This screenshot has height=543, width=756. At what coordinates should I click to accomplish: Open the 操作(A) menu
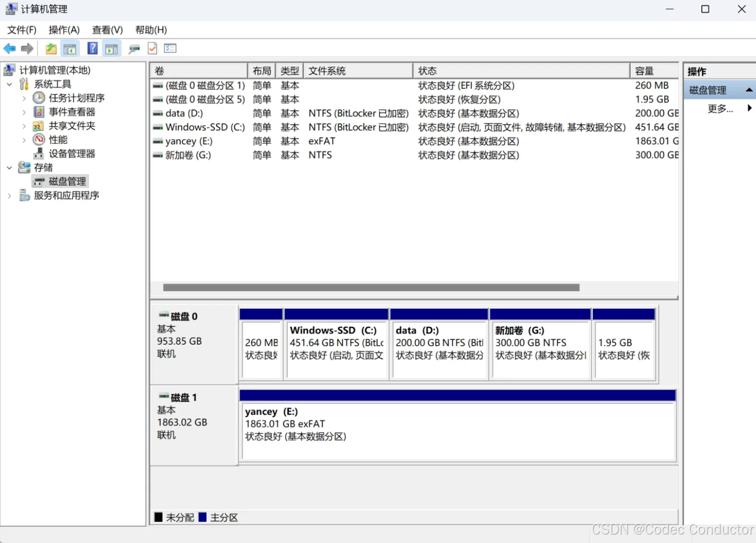(64, 30)
